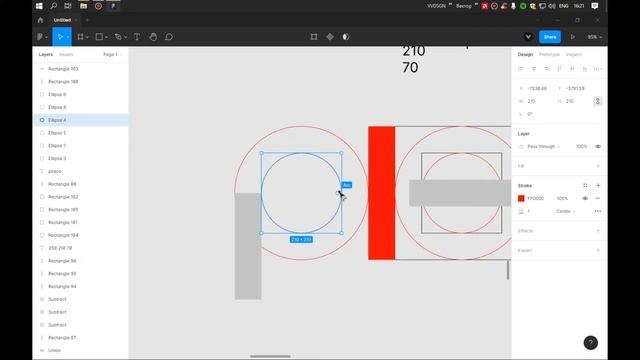640x360 pixels.
Task: Click the Align top icon
Action: click(559, 69)
